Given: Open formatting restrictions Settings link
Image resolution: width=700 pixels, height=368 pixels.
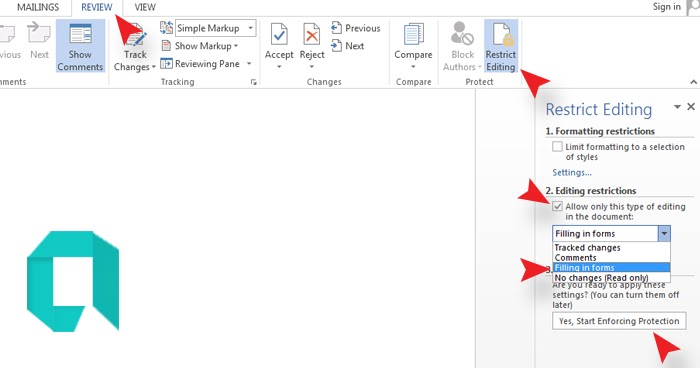Looking at the screenshot, I should tap(572, 172).
